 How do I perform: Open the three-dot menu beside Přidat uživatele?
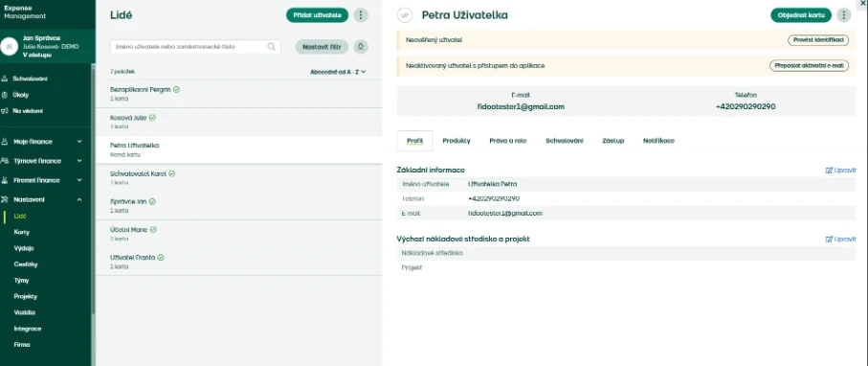pos(361,15)
